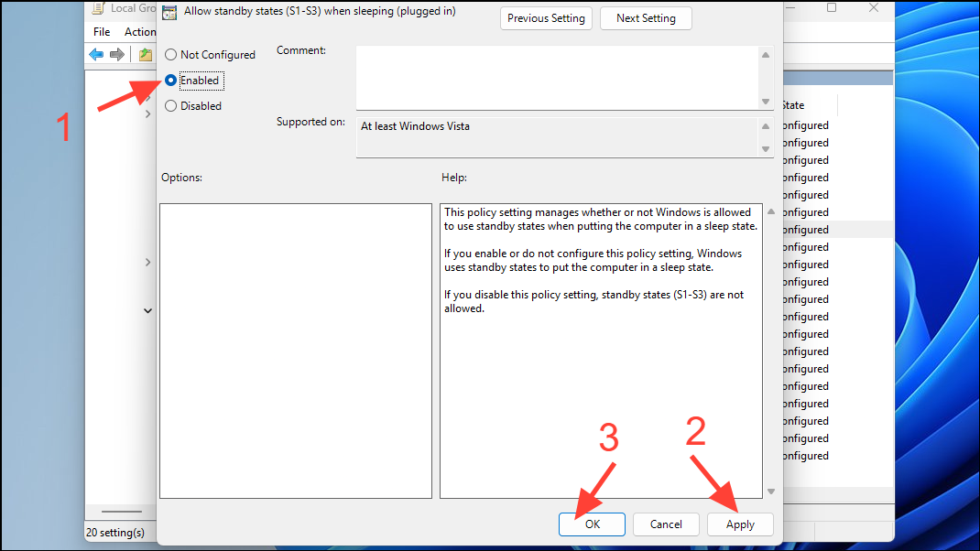The height and width of the screenshot is (551, 980).
Task: Expand the collapsed tree node in the sidebar
Action: tap(147, 261)
